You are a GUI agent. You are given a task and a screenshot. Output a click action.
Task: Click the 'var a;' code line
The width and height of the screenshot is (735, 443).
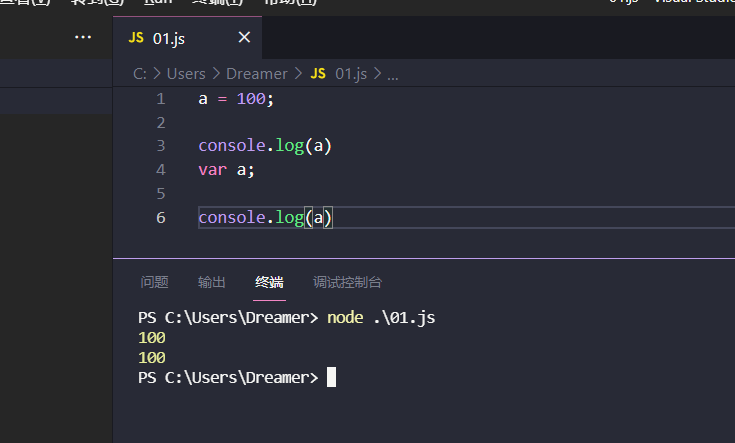[x=227, y=170]
